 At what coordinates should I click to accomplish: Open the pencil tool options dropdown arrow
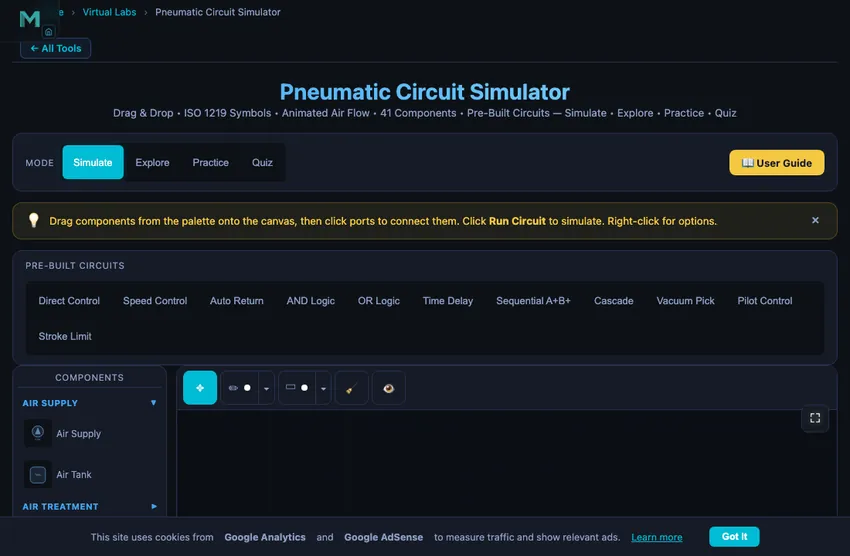(266, 388)
